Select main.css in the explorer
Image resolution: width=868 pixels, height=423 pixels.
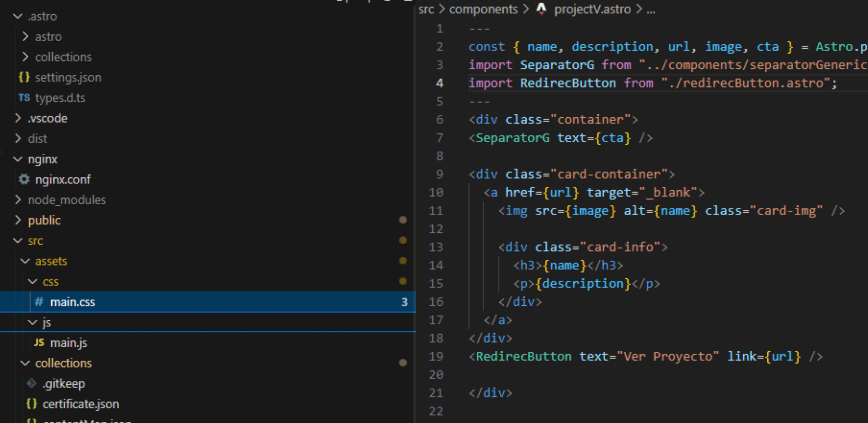tap(207, 302)
